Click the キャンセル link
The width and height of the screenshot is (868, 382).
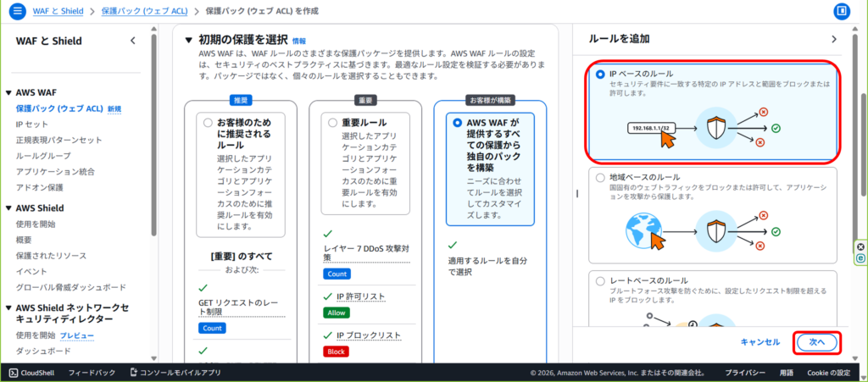point(759,342)
